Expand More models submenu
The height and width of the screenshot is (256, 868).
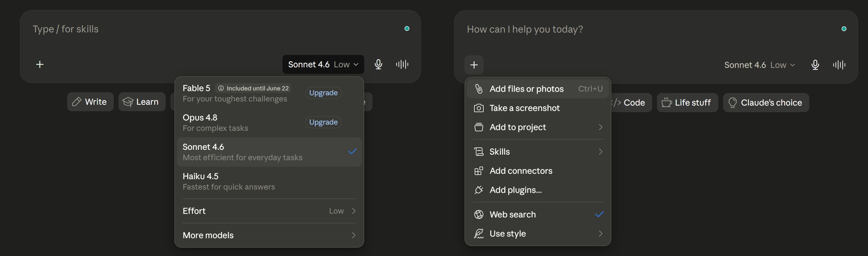click(x=269, y=235)
